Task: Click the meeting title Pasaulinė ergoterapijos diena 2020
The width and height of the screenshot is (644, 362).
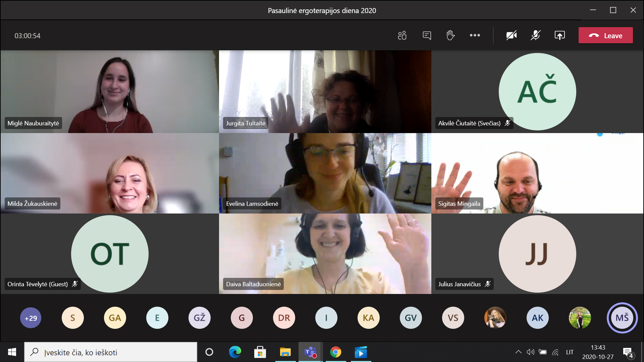Action: [322, 10]
